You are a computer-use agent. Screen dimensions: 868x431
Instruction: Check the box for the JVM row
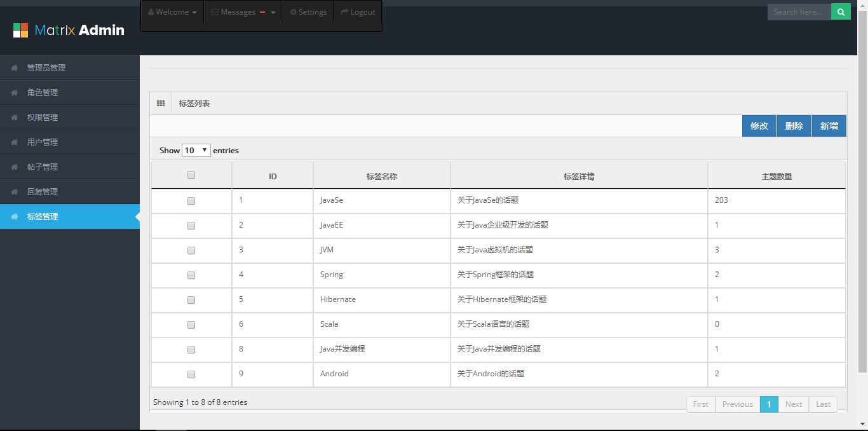(191, 250)
